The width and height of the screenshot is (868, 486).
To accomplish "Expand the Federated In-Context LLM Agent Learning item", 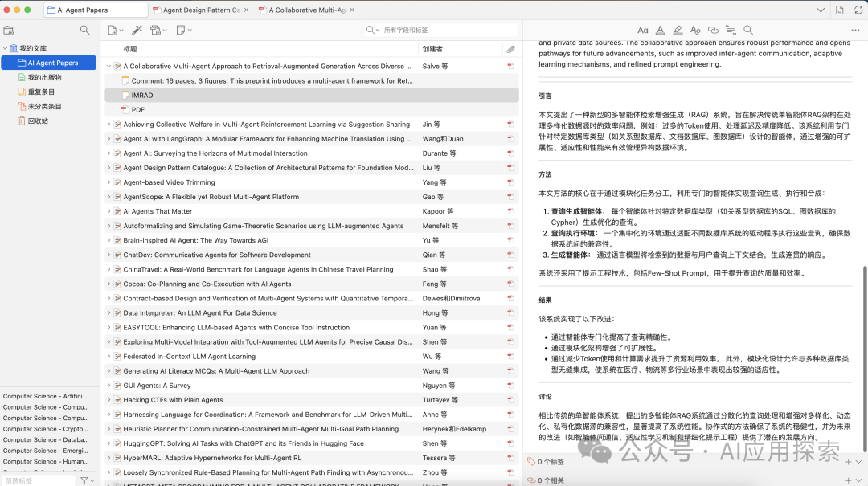I will (108, 357).
